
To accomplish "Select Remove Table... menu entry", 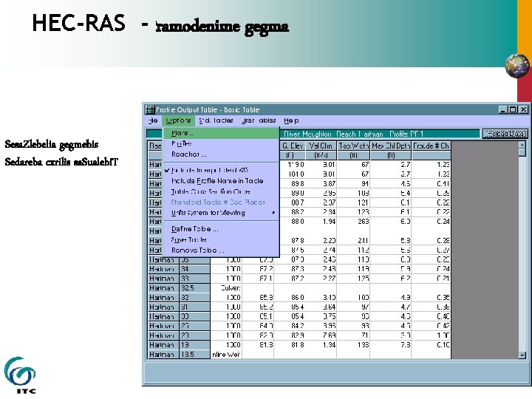I will point(221,250).
